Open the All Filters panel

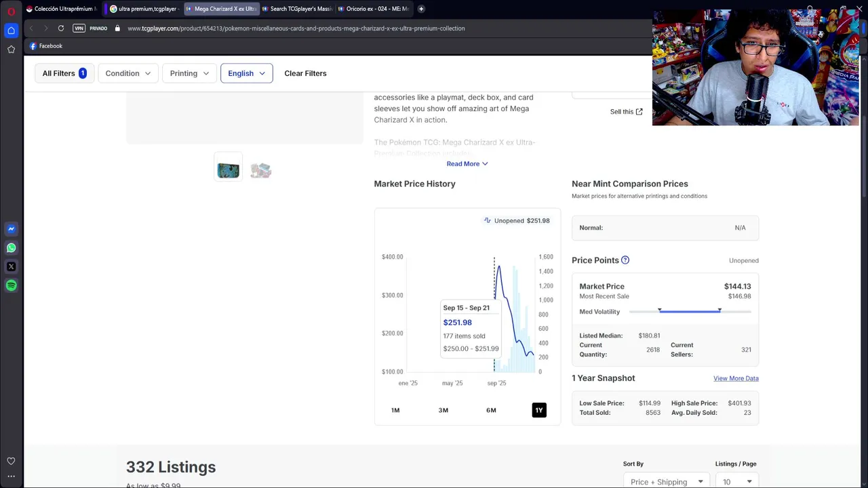[64, 73]
